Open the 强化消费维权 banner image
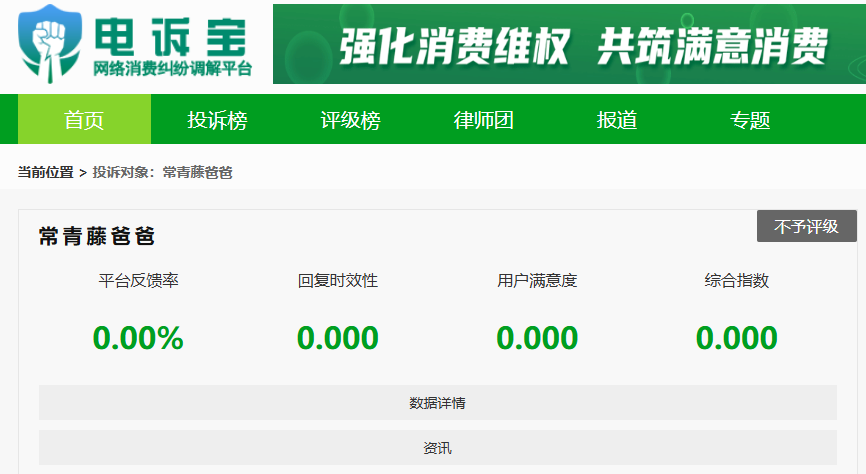 [x=569, y=44]
